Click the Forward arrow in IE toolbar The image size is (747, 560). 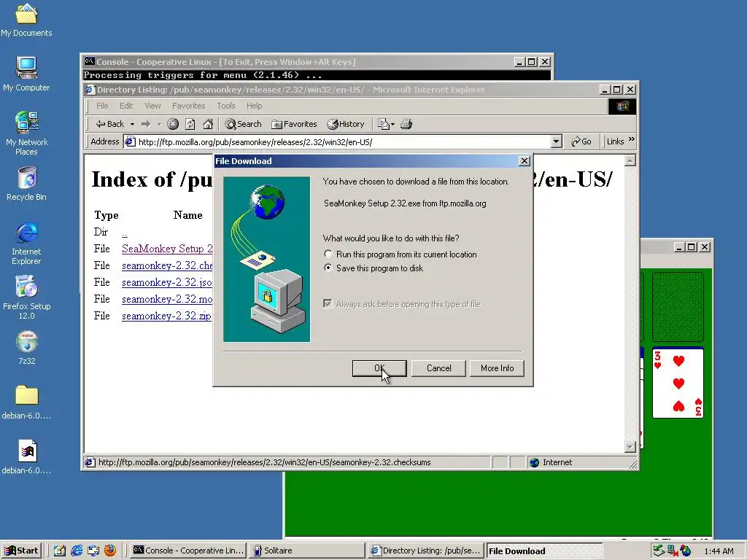tap(146, 124)
